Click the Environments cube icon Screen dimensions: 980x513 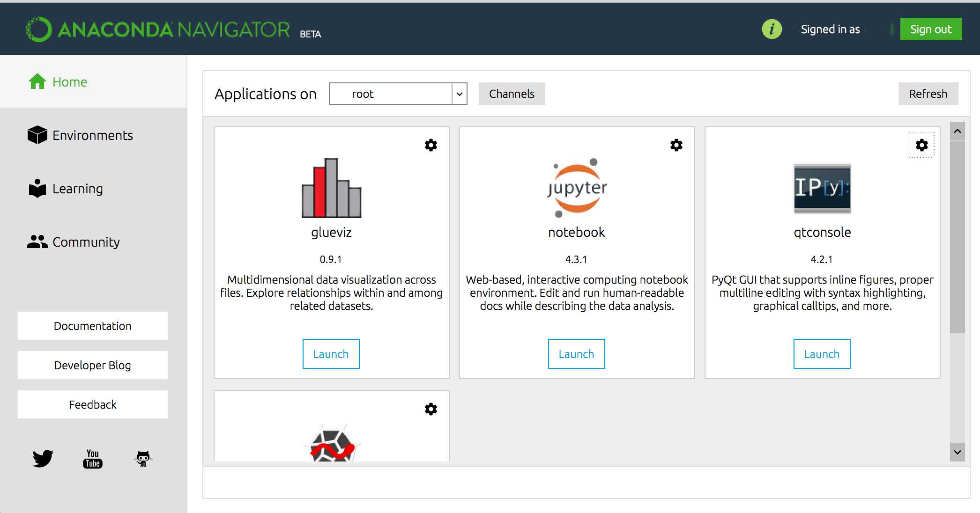[x=37, y=135]
